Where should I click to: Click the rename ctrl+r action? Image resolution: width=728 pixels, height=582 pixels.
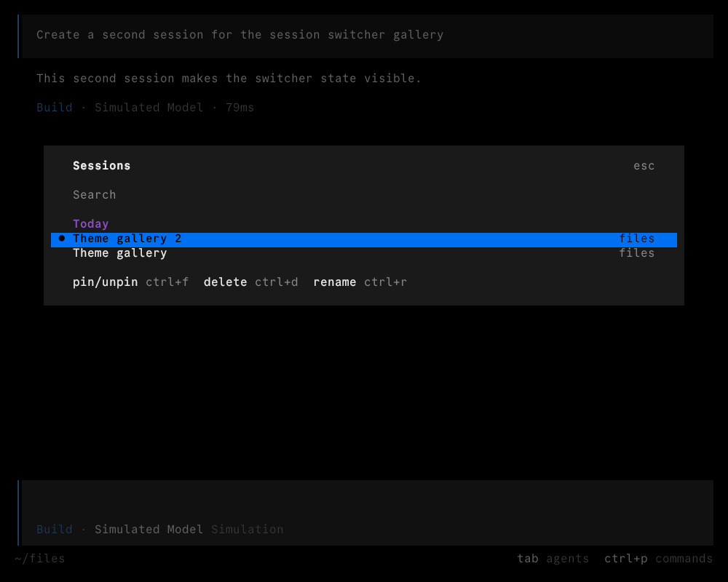(x=360, y=282)
